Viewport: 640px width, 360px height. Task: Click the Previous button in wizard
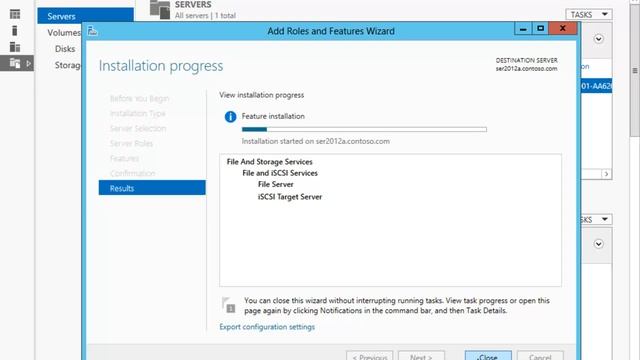pos(369,356)
